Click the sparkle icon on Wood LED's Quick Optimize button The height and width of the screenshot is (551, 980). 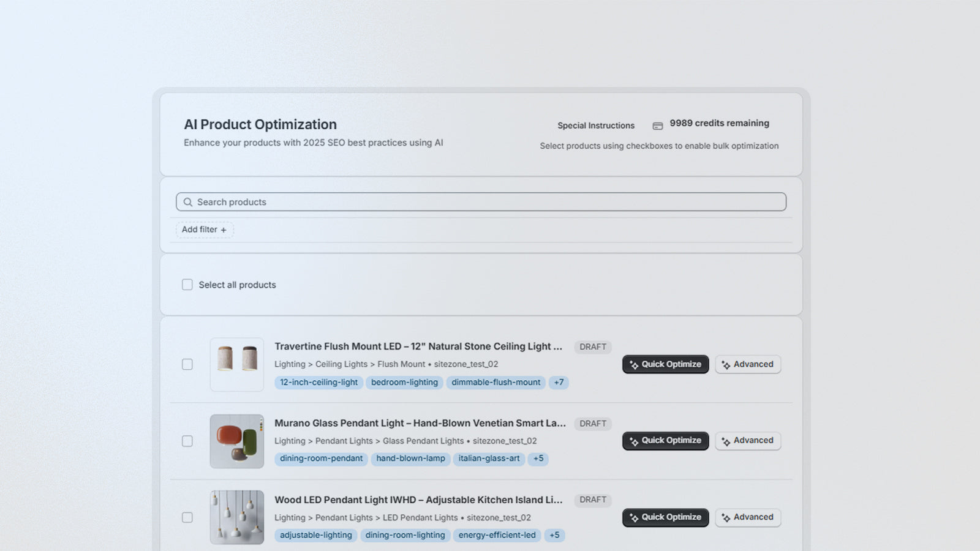(x=633, y=517)
